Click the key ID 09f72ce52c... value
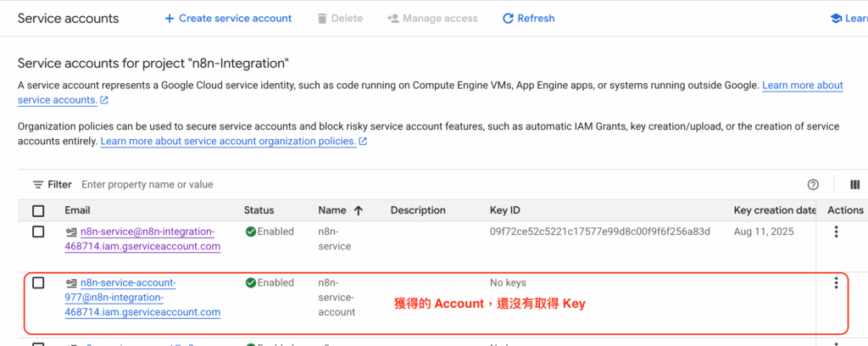Image resolution: width=868 pixels, height=346 pixels. pyautogui.click(x=599, y=231)
